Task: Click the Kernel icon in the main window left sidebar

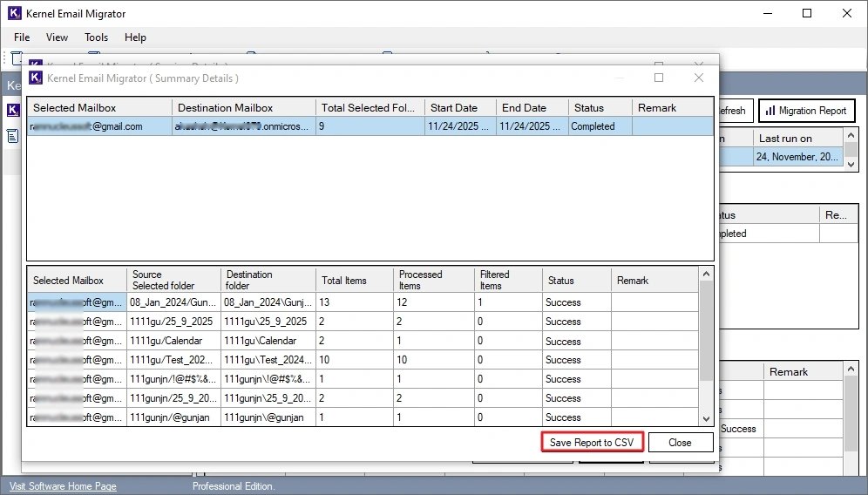Action: click(x=13, y=110)
